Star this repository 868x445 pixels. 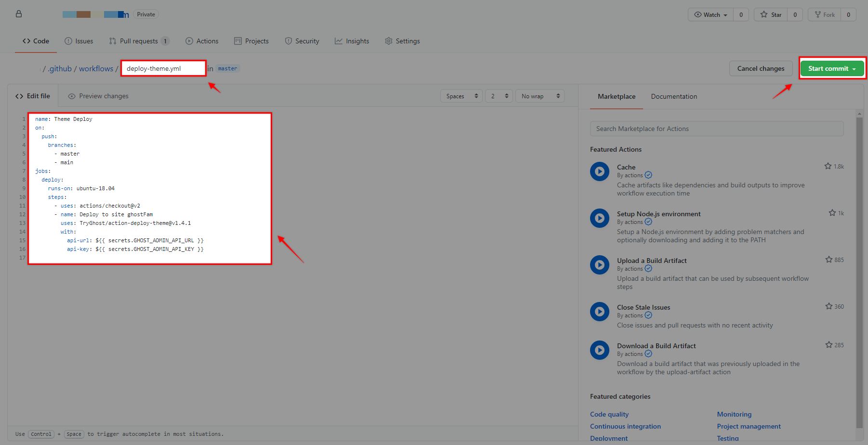[x=771, y=14]
